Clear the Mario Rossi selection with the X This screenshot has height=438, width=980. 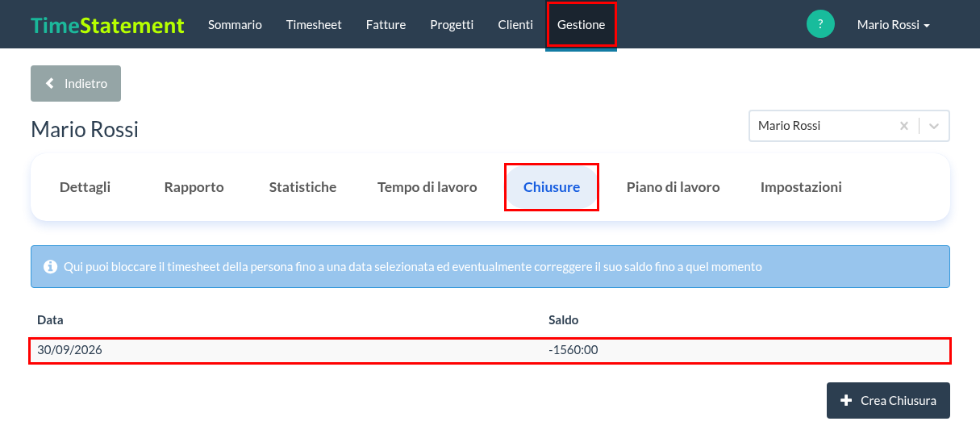(x=904, y=126)
